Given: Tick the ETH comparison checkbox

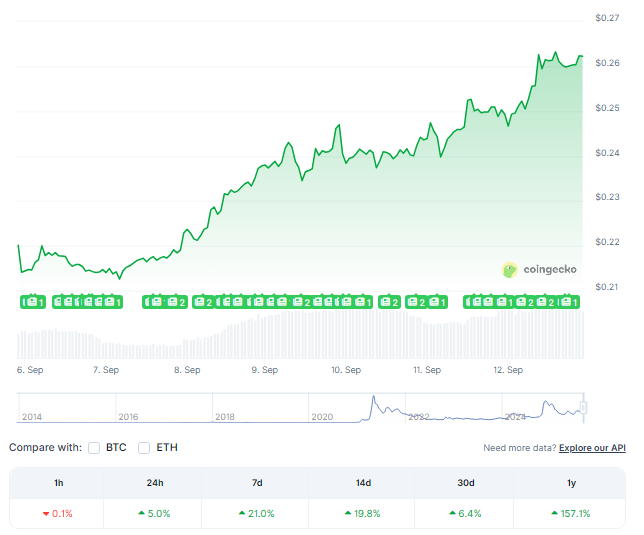Looking at the screenshot, I should pos(145,448).
